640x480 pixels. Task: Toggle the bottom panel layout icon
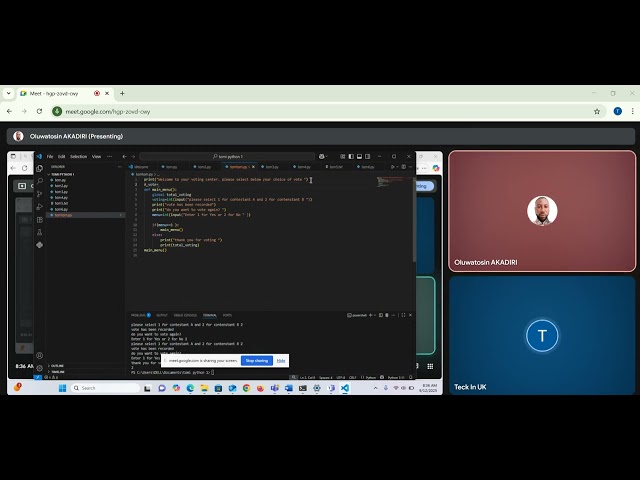pyautogui.click(x=359, y=156)
